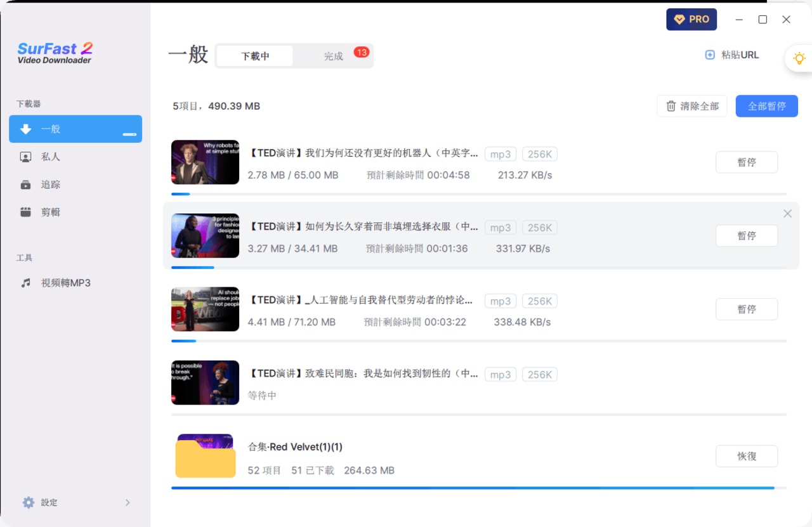Open the lightbulb tips icon
Viewport: 812px width, 527px height.
[799, 58]
